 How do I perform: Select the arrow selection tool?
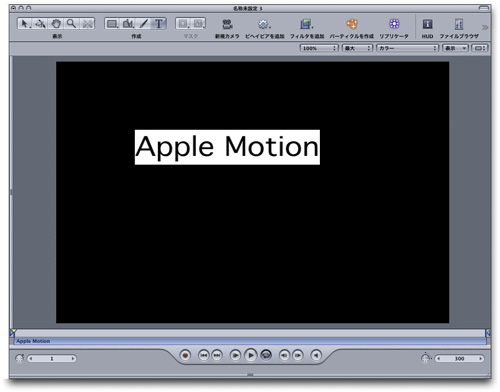[24, 24]
